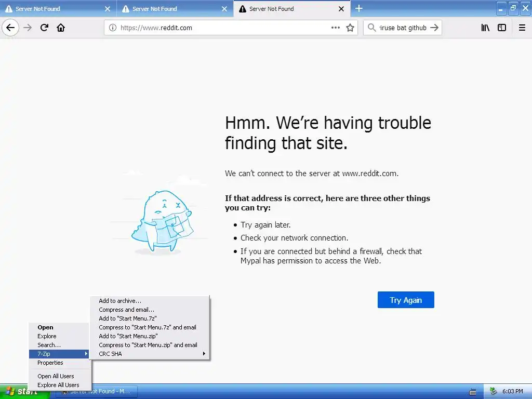
Task: Toggle the sidebar view icon
Action: click(x=502, y=28)
